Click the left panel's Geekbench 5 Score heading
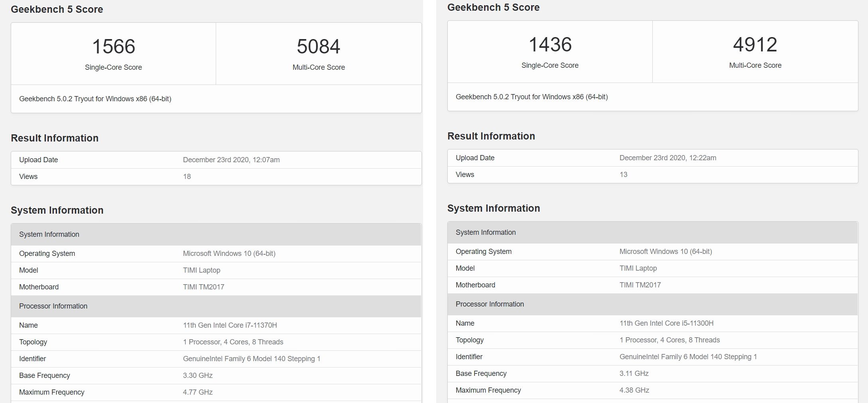This screenshot has height=403, width=868. pos(57,9)
